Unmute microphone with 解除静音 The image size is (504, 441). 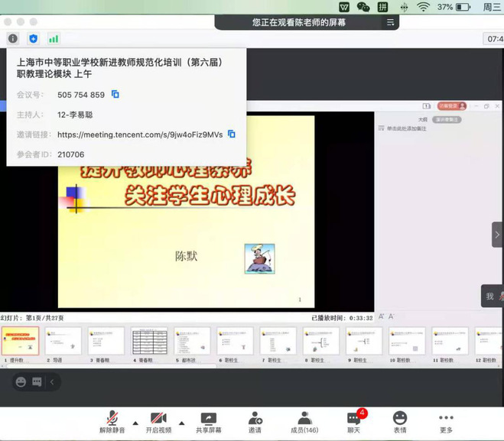tap(112, 422)
